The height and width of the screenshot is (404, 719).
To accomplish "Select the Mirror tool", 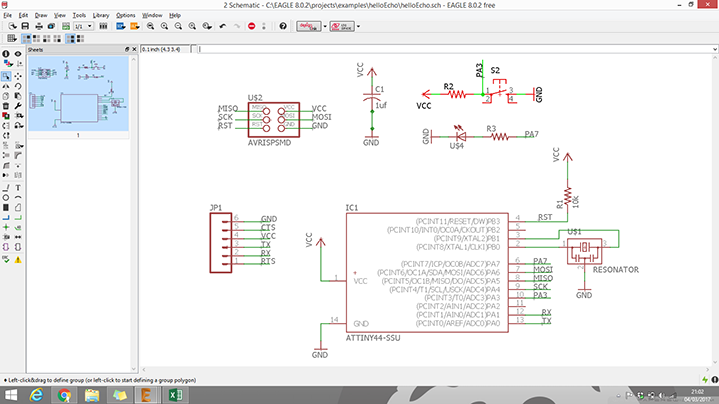I will coord(6,86).
